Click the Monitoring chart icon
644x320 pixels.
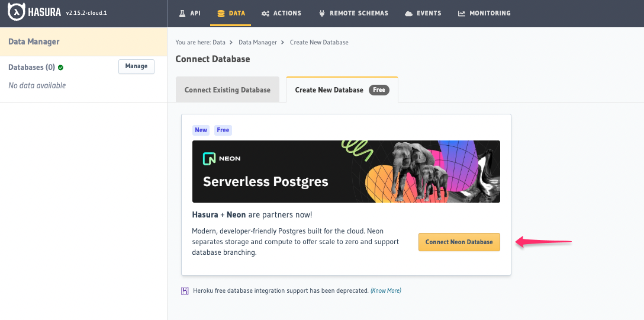[462, 14]
